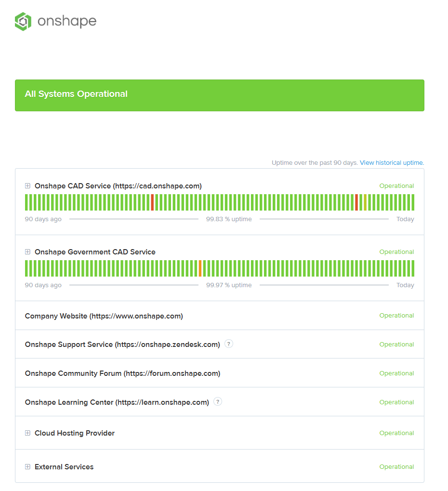This screenshot has width=448, height=491.
Task: Click Cloud Hosting Provider label
Action: pyautogui.click(x=75, y=433)
